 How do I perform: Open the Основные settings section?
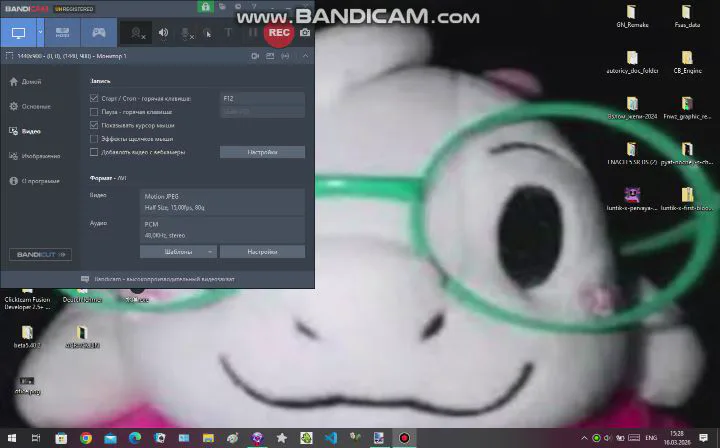tap(30, 106)
